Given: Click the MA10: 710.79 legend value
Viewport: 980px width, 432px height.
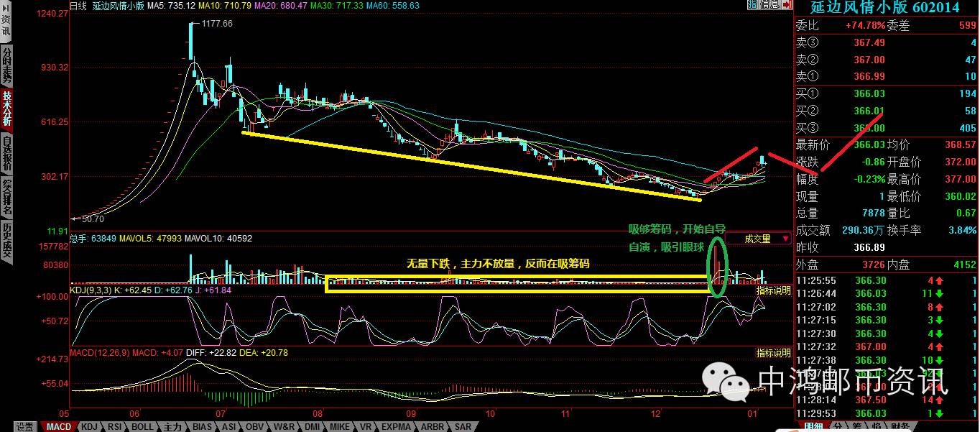Looking at the screenshot, I should pos(225,6).
